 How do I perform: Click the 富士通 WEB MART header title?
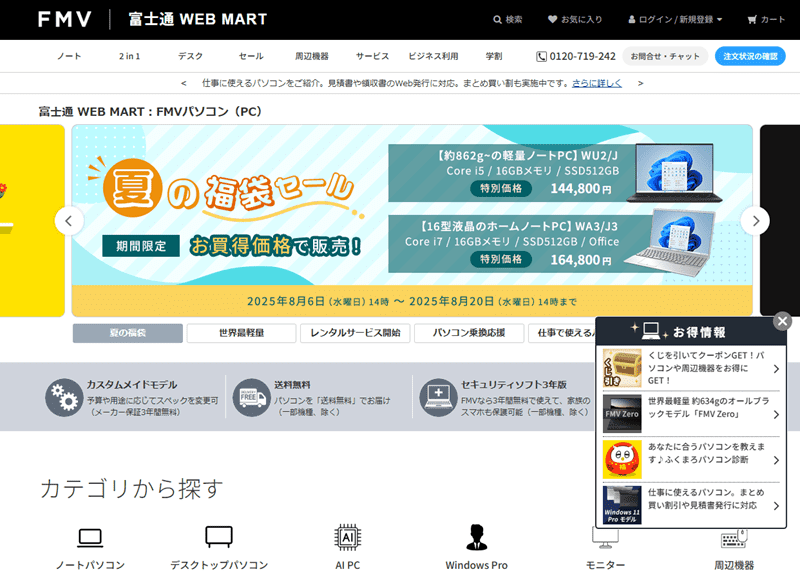[197, 19]
